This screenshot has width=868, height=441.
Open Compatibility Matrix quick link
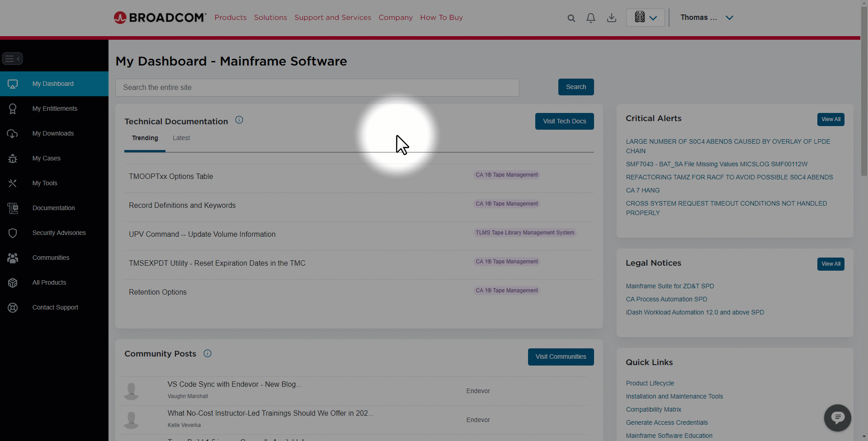[654, 410]
